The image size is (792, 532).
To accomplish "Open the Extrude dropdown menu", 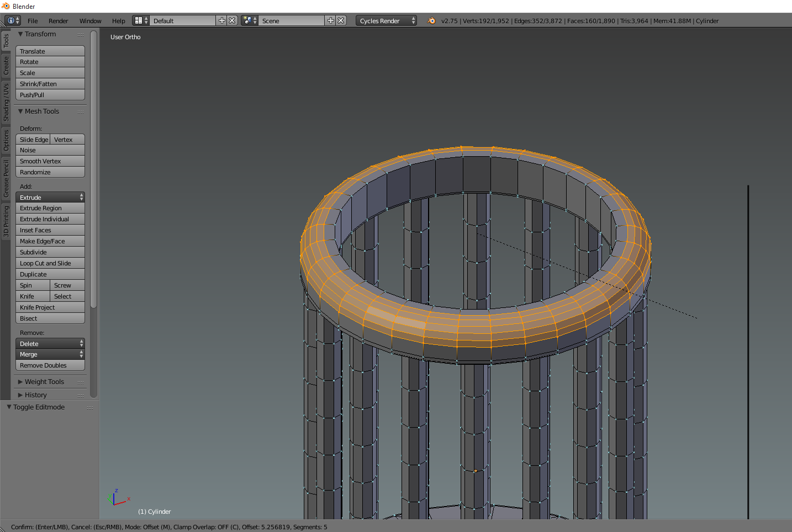I will click(50, 197).
